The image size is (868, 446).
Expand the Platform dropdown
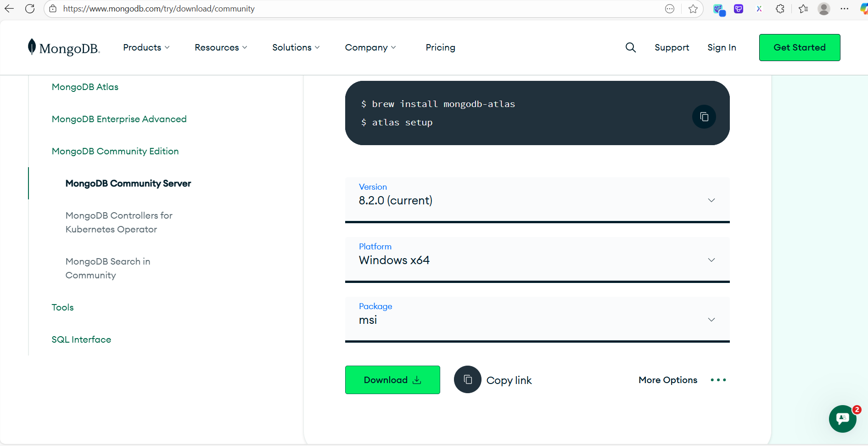click(x=537, y=260)
